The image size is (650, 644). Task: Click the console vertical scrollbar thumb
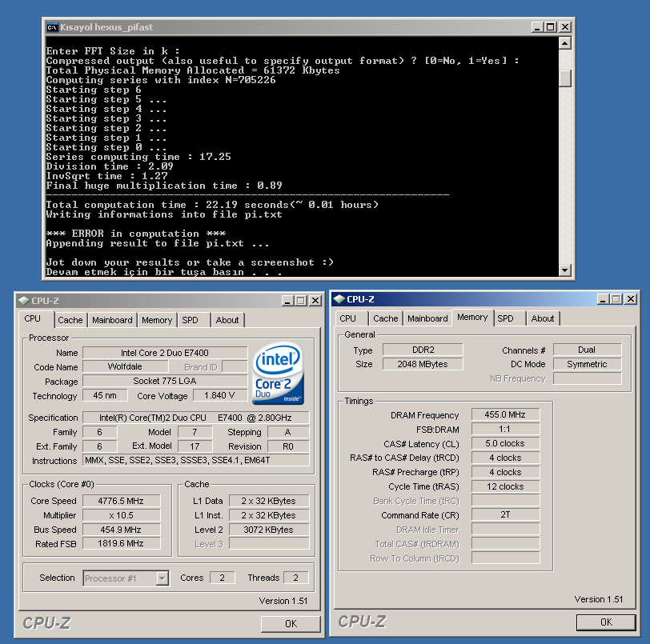(564, 78)
